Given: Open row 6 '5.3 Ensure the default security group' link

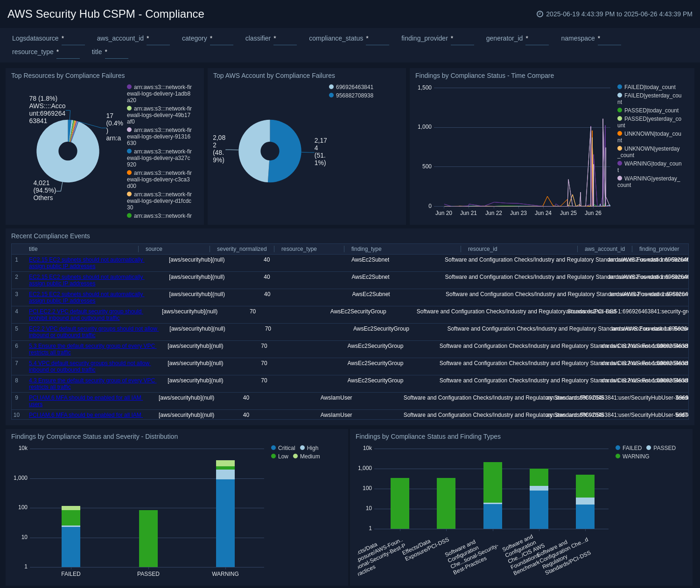Looking at the screenshot, I should [92, 349].
